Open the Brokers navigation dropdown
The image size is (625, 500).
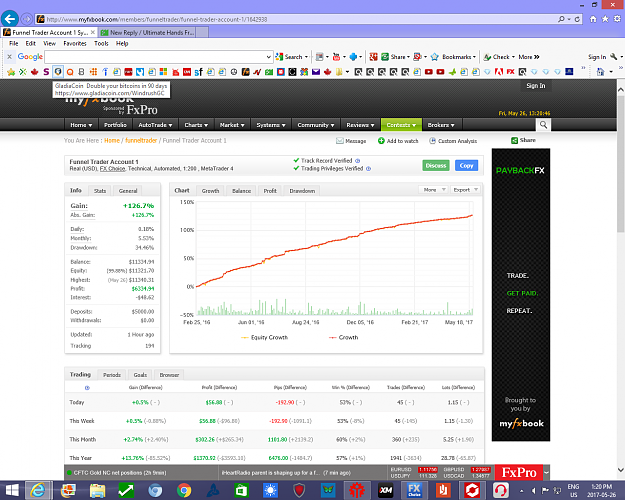click(x=441, y=125)
